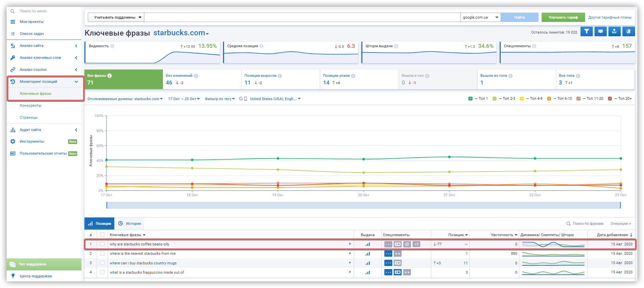Click the magnifier icon beside 'Поиск по меню'
The height and width of the screenshot is (288, 644).
[x=13, y=11]
